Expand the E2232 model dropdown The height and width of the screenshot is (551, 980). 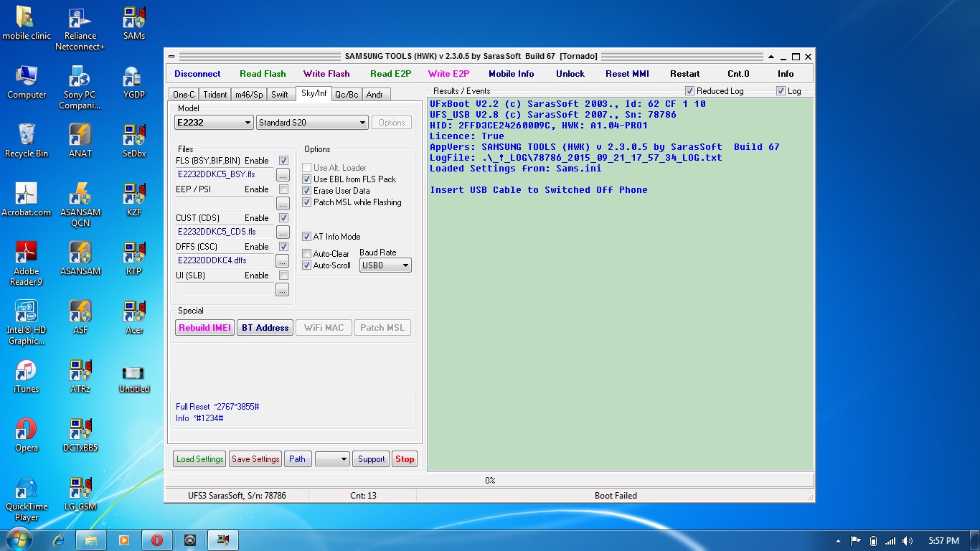(x=214, y=123)
